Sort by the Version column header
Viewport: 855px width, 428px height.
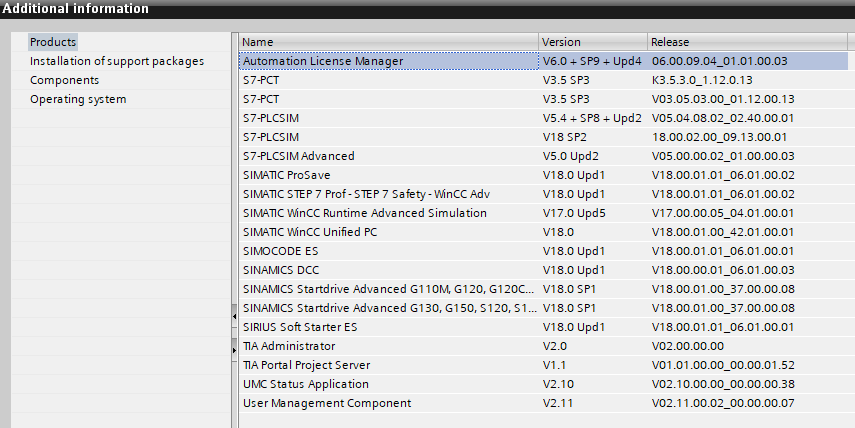point(591,42)
